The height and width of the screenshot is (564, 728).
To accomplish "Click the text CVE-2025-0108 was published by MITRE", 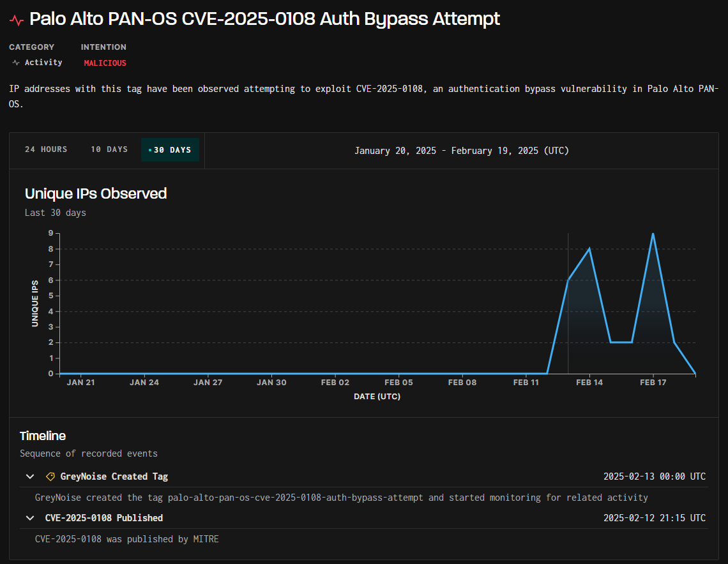I will point(126,539).
